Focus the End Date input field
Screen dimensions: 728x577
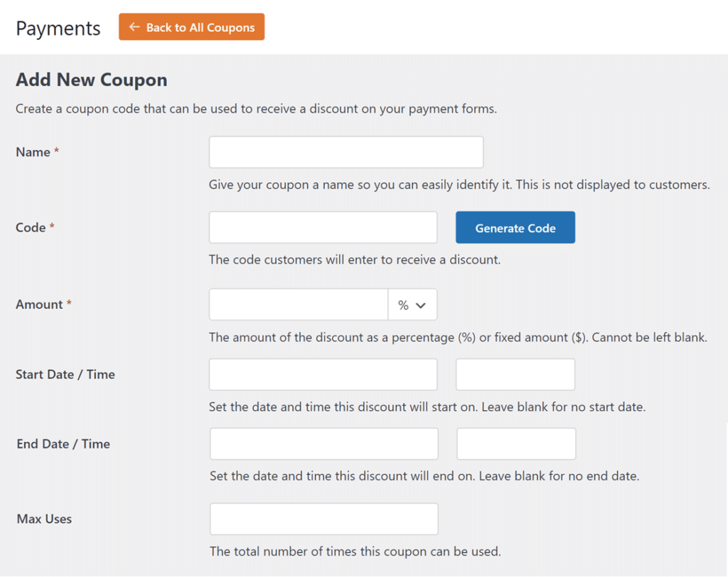click(x=323, y=443)
